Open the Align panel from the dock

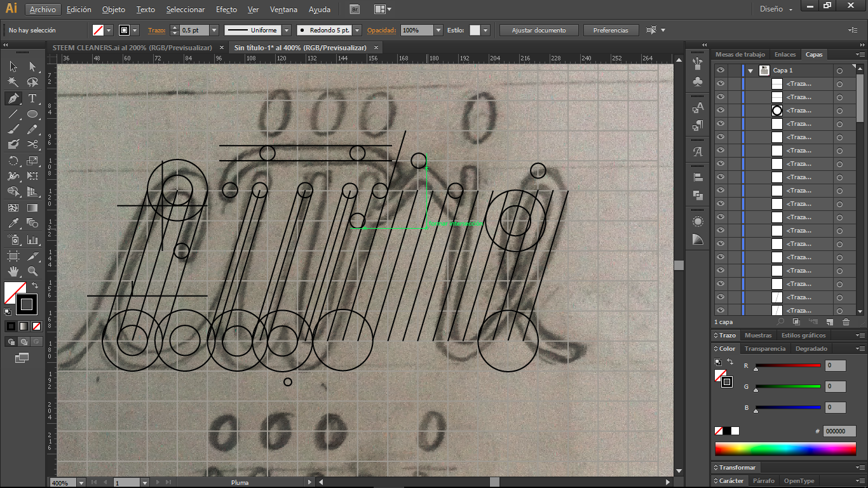[x=698, y=177]
